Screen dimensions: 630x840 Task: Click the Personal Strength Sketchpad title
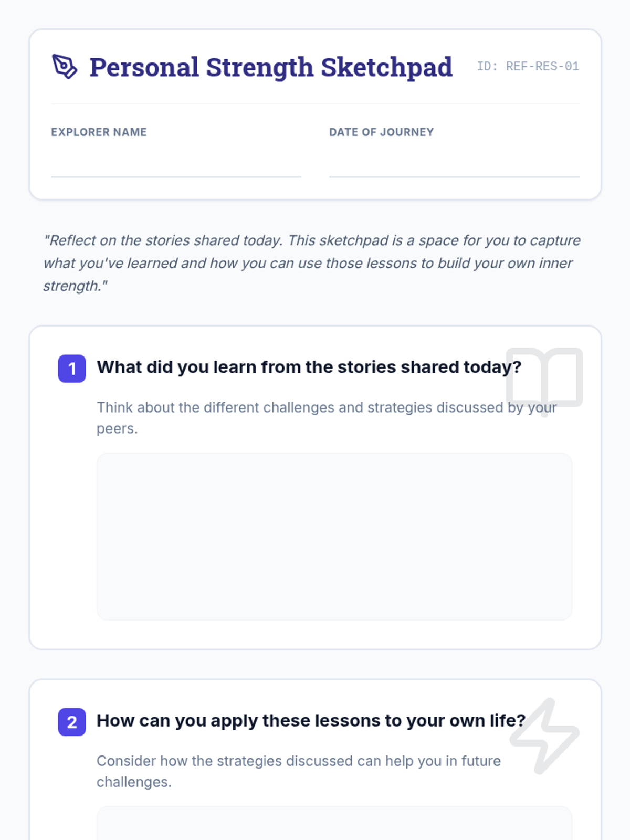[271, 67]
